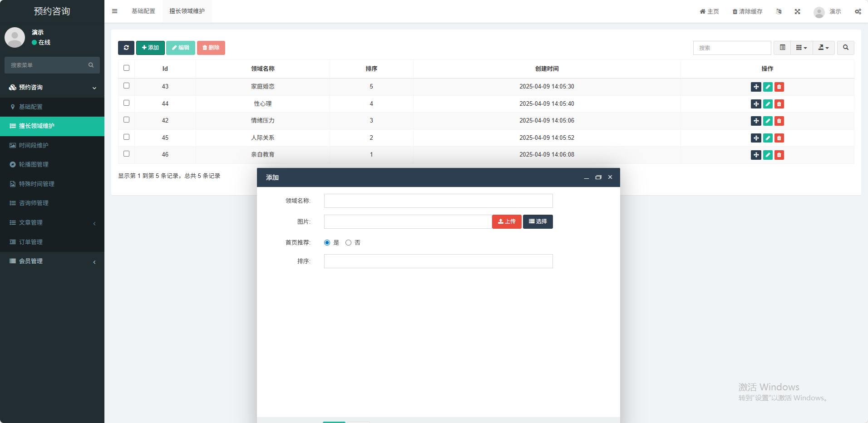Switch to the 基础配置 tab
The image size is (868, 423).
[x=143, y=11]
